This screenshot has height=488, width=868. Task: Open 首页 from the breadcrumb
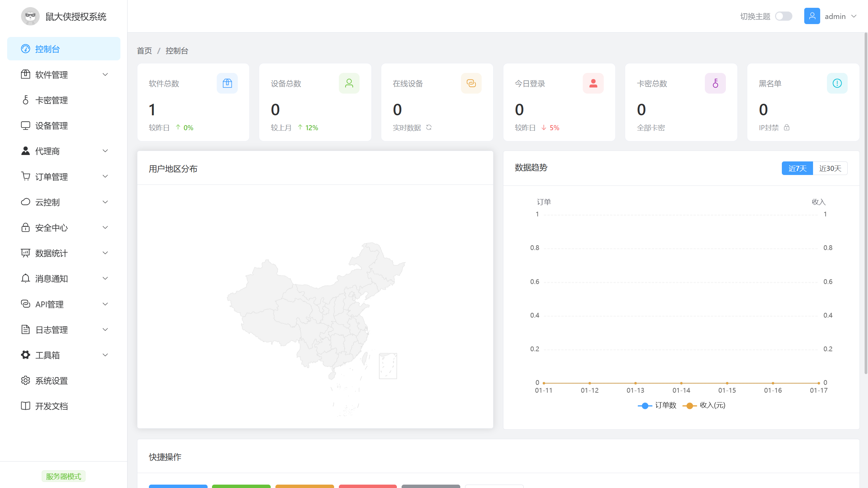coord(143,50)
